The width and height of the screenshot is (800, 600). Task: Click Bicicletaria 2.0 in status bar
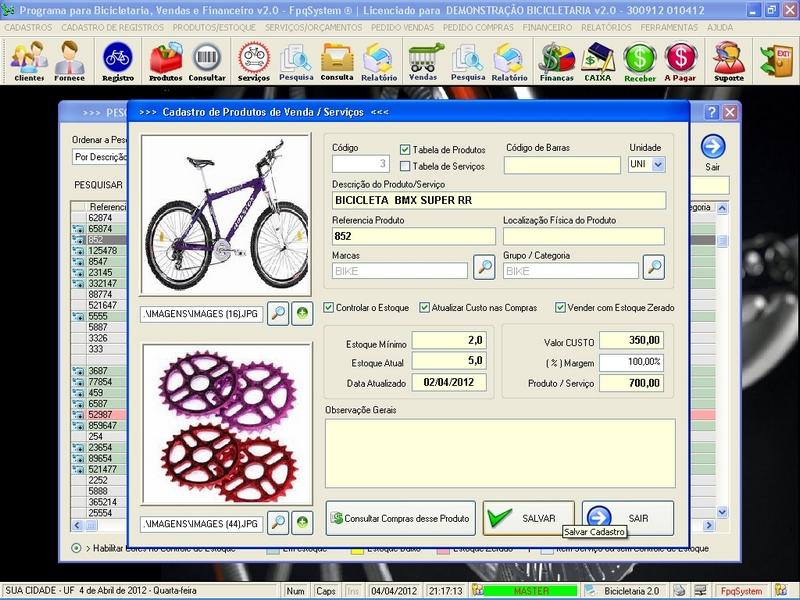click(632, 591)
